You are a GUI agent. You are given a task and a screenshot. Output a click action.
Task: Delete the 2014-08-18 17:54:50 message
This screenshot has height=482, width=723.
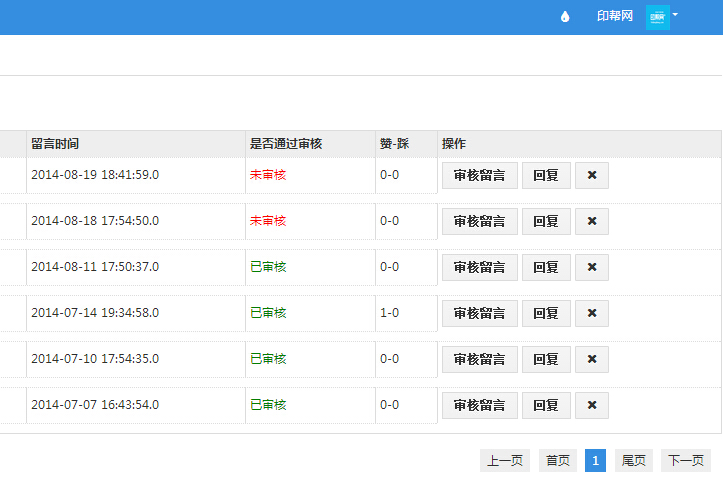(x=591, y=221)
